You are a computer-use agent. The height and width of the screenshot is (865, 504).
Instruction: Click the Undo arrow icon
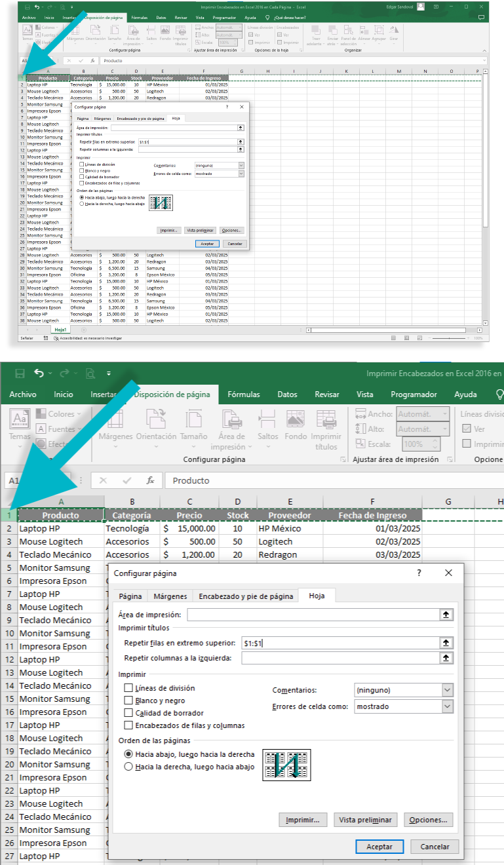[x=39, y=374]
